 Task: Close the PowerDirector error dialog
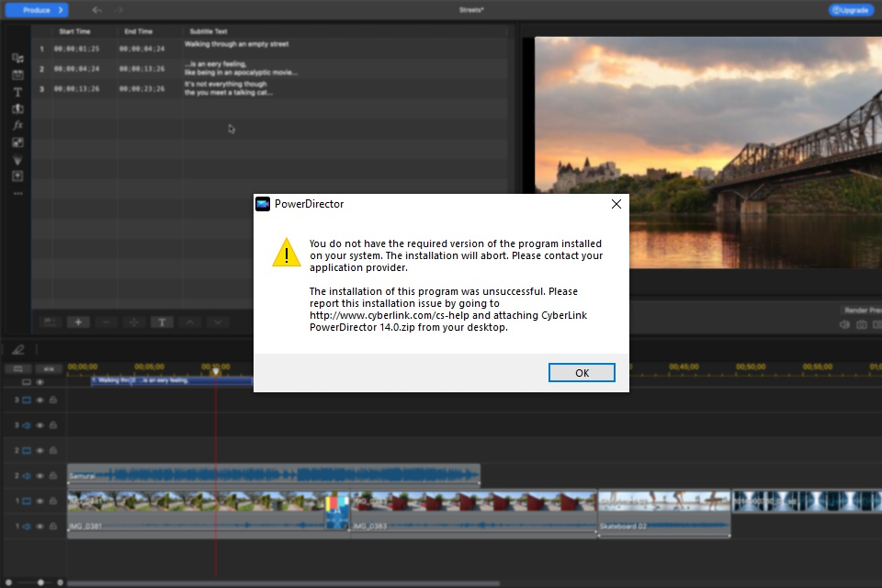click(x=616, y=204)
